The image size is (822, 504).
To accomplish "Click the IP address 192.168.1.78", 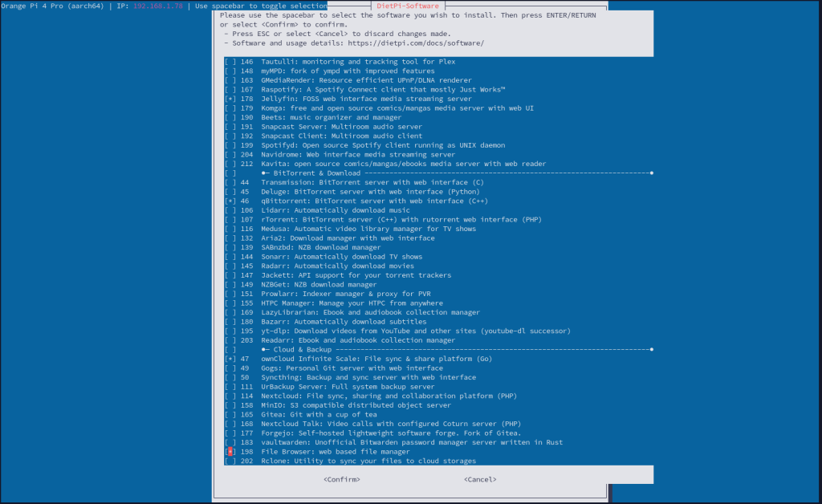I will click(158, 6).
